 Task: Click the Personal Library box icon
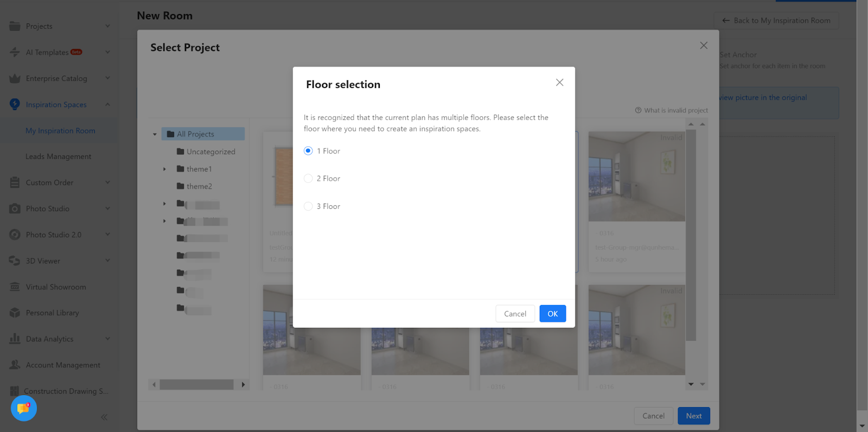[15, 313]
